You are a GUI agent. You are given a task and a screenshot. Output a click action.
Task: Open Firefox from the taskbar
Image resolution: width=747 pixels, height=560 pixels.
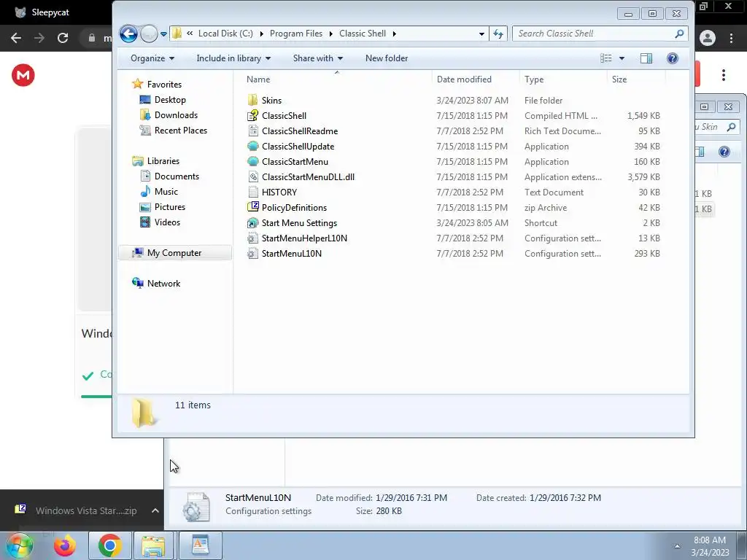click(65, 545)
